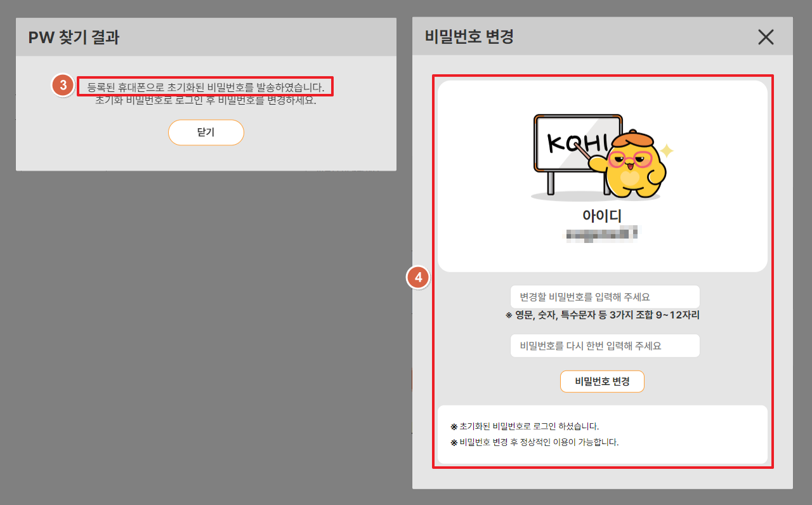This screenshot has height=505, width=812.
Task: Click the red step marker numbered 4
Action: click(418, 277)
